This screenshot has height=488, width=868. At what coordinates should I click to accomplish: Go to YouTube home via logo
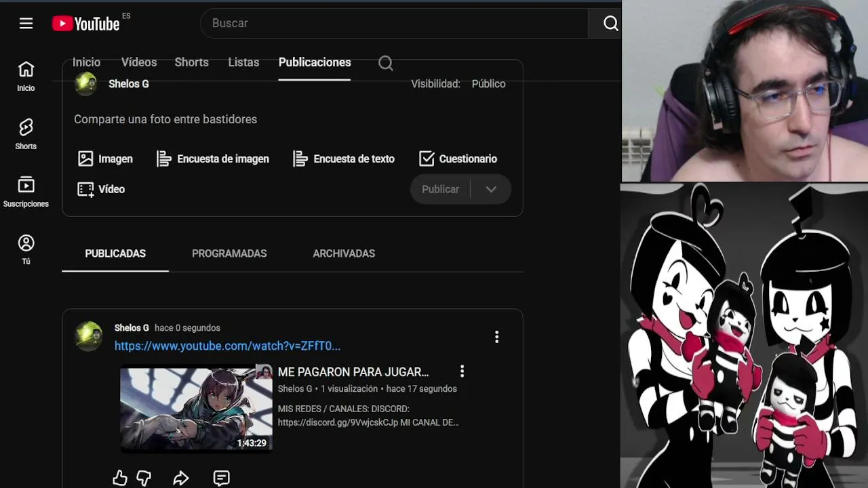86,24
